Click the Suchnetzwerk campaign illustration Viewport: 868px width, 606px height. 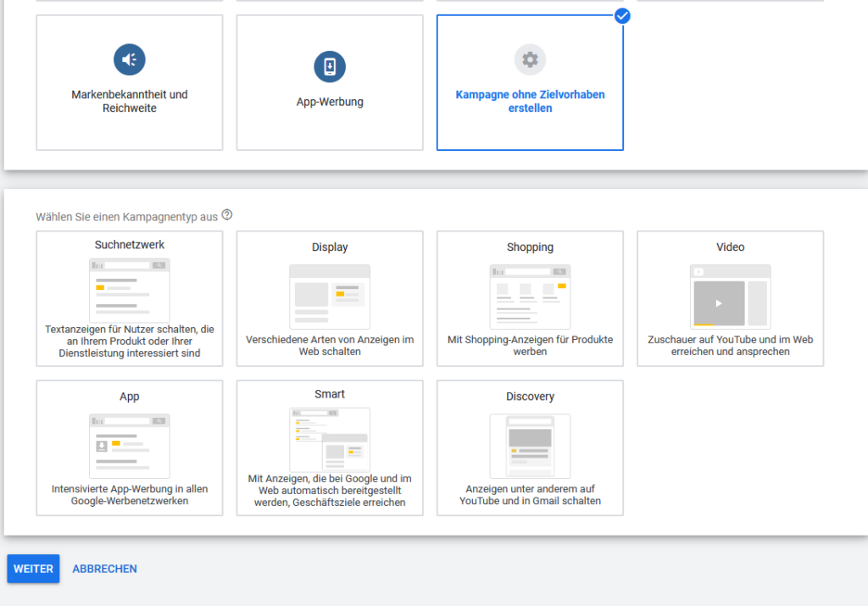[130, 290]
